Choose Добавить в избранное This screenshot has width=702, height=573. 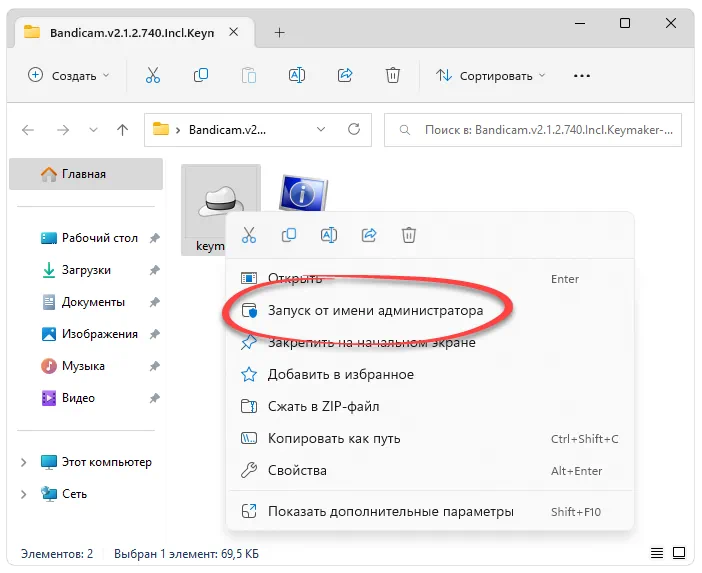point(430,374)
